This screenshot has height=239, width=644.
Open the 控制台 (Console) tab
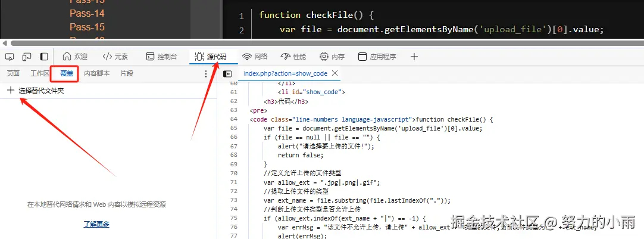(x=162, y=57)
